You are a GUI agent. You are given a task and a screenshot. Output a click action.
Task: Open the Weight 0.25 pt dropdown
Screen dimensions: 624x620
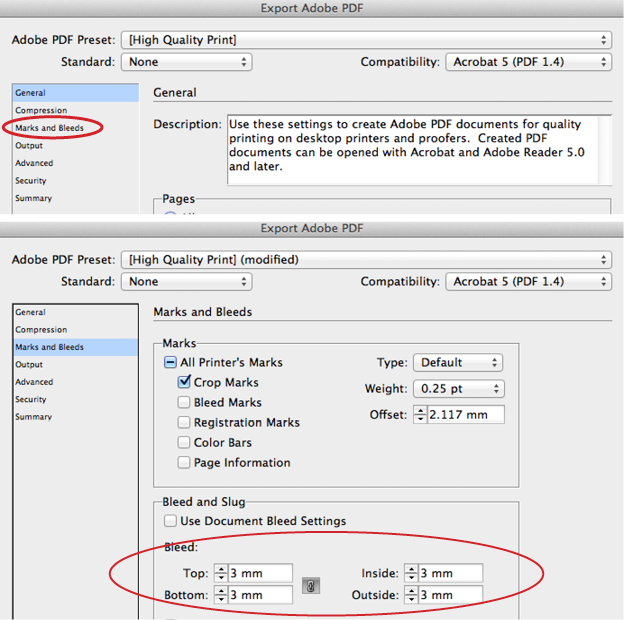[x=459, y=389]
